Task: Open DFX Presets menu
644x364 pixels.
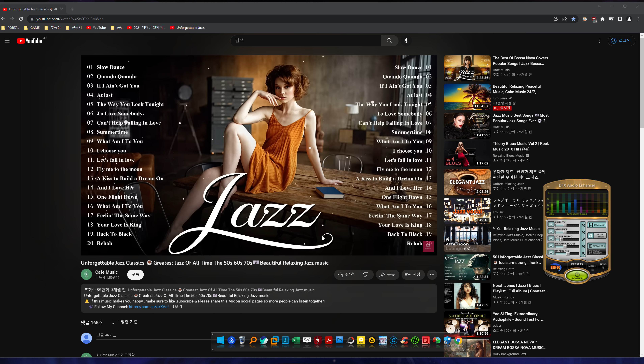Action: point(577,264)
